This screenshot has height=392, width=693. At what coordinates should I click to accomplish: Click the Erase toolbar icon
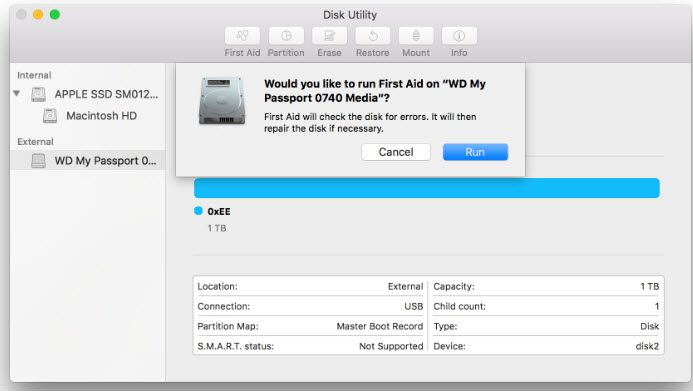click(329, 36)
